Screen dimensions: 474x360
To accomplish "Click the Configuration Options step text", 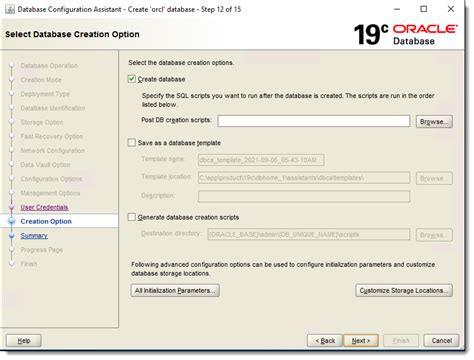I will coord(51,179).
